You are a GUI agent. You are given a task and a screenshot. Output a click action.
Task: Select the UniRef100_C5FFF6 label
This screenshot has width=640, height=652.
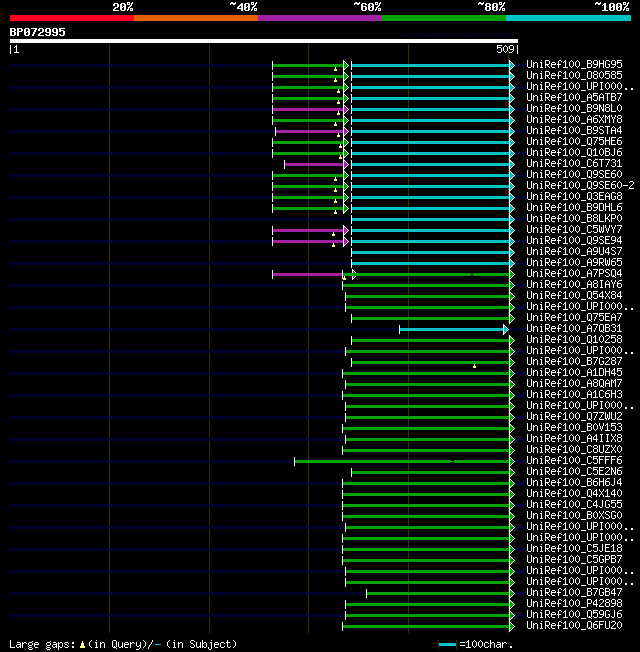coord(574,460)
